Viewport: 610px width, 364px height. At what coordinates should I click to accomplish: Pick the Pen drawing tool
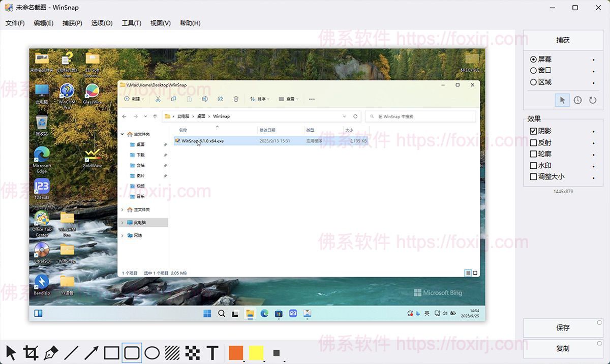51,352
